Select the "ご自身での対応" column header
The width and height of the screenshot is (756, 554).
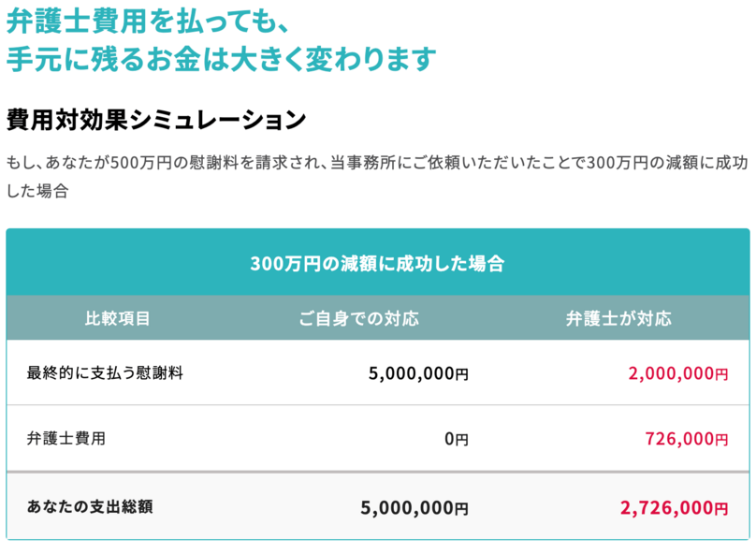tap(358, 318)
